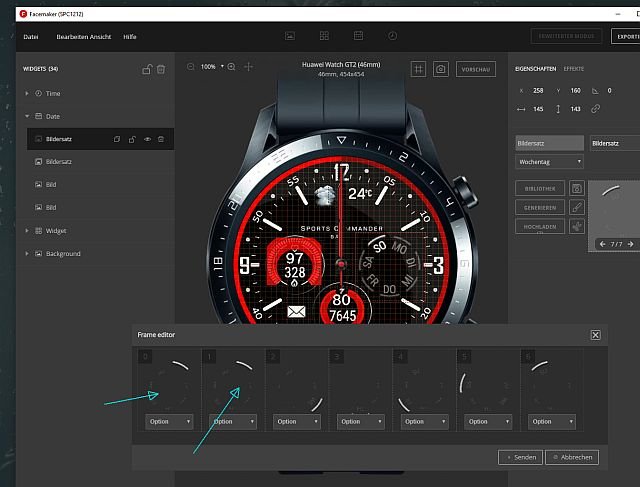Click the rotation angle value field
640x487 pixels.
point(609,91)
